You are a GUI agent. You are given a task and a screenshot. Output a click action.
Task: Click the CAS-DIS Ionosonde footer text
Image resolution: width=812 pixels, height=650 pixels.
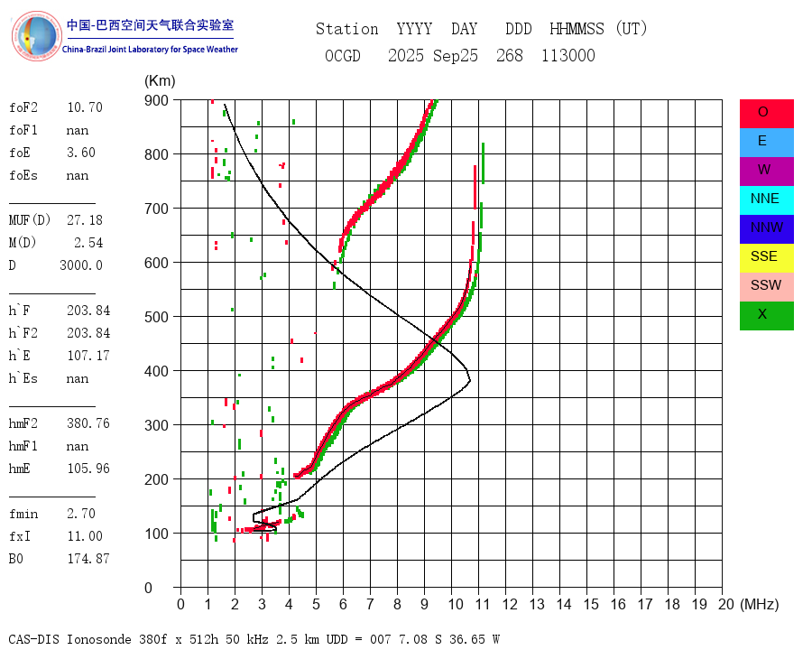[254, 638]
